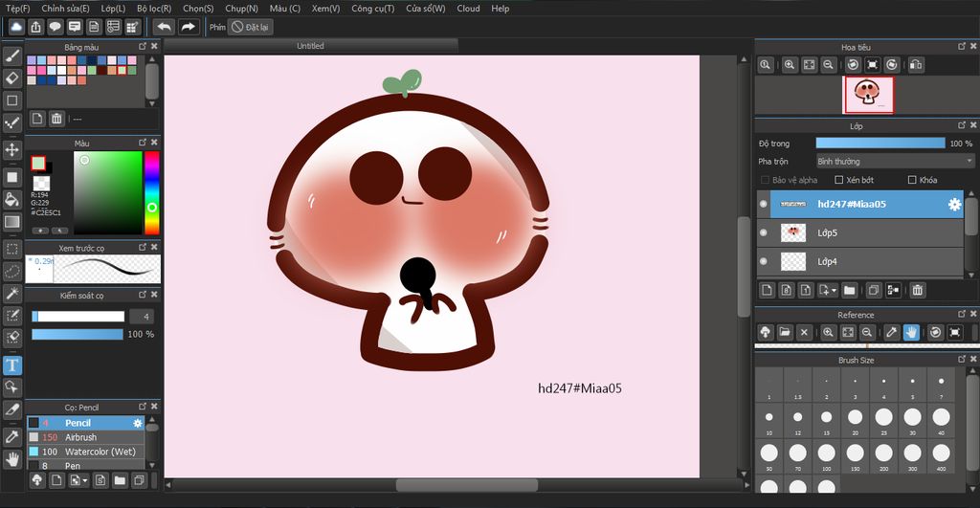Open the cloud icon in top toolbar
The width and height of the screenshot is (980, 508).
click(16, 27)
